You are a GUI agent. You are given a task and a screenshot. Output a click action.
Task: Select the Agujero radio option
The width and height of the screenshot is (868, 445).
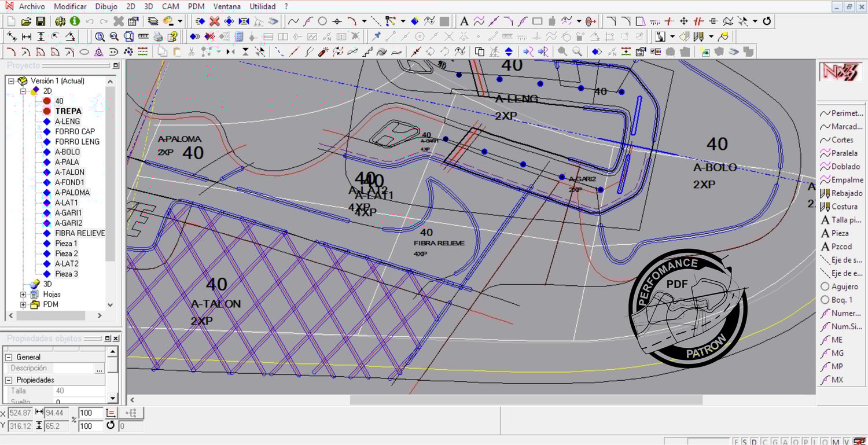click(825, 286)
